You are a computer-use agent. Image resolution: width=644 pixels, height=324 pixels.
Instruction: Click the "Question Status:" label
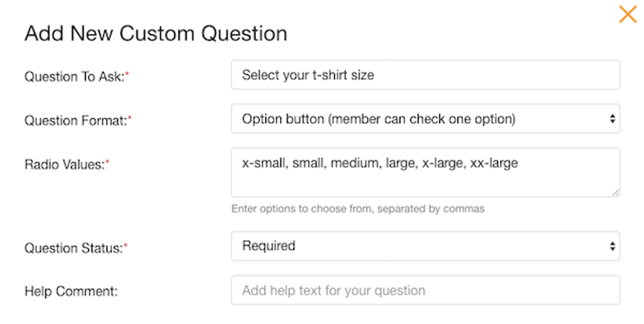74,248
